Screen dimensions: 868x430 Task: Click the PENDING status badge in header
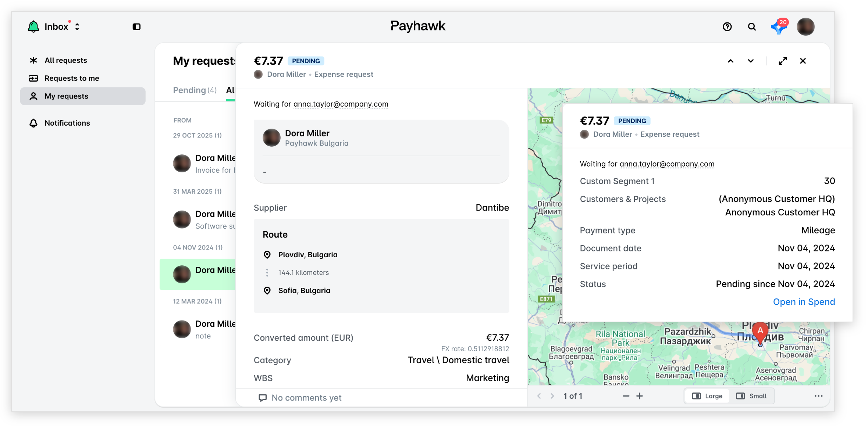point(306,61)
